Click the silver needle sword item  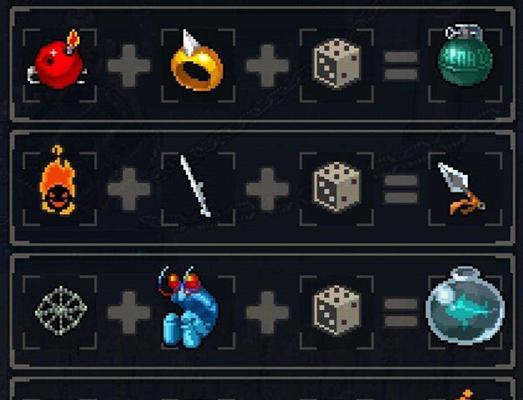pyautogui.click(x=196, y=186)
